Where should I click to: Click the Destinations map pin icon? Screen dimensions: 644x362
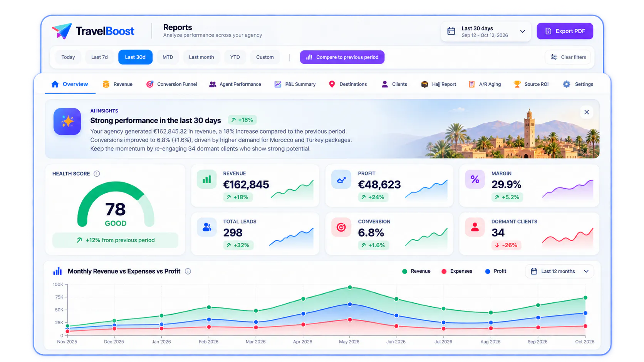(x=332, y=84)
